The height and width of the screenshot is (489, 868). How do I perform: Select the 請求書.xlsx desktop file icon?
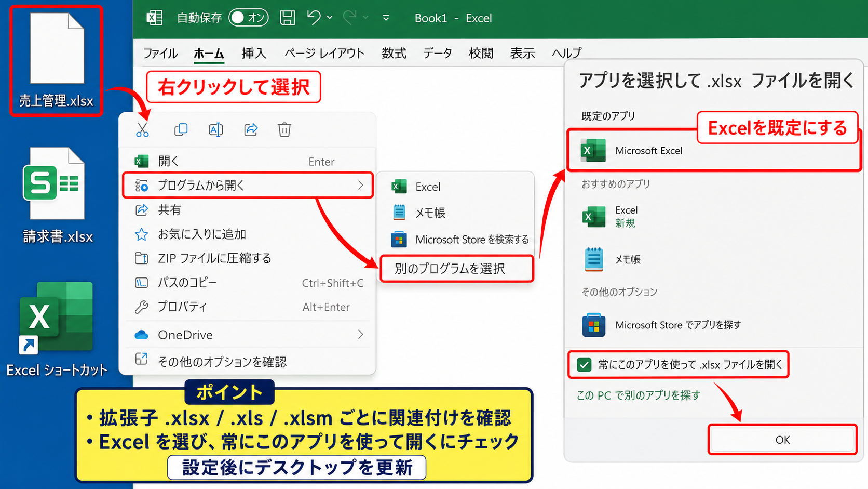(57, 195)
